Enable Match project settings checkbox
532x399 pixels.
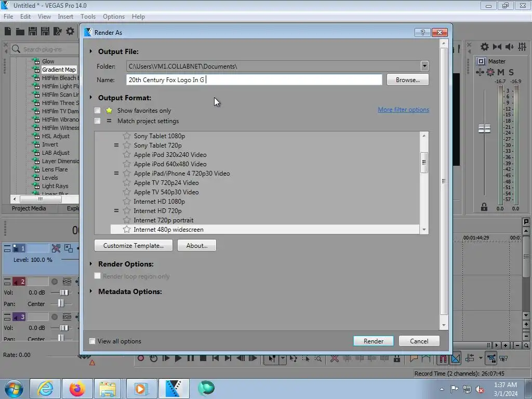pos(97,121)
